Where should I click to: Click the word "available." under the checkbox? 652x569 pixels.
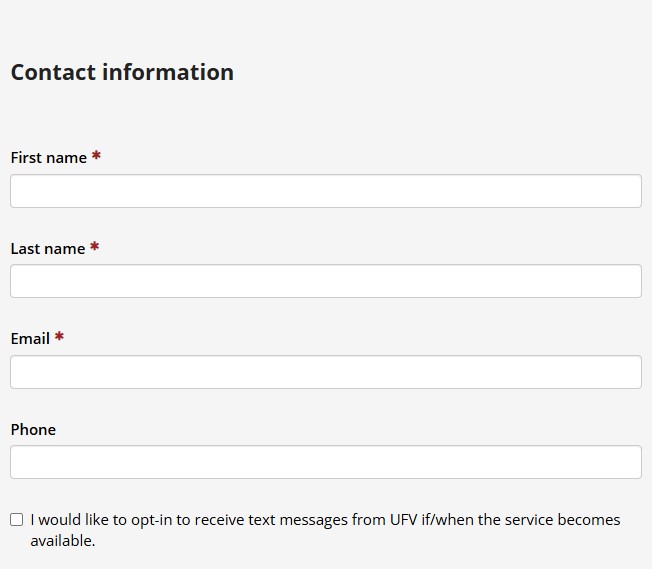(63, 541)
